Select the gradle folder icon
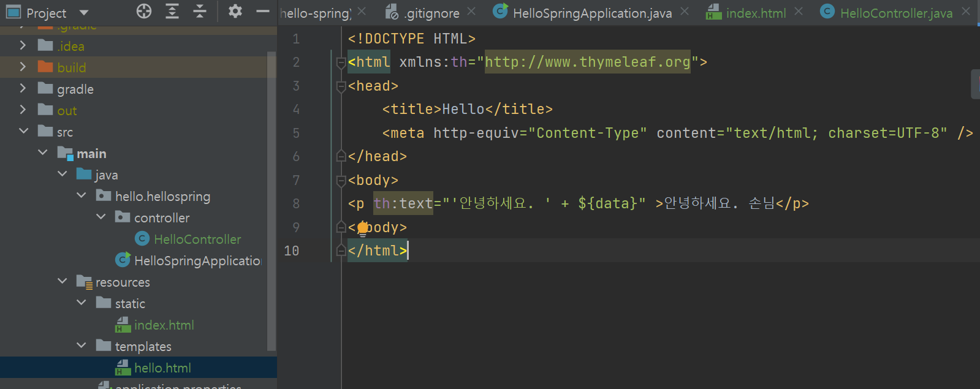This screenshot has height=389, width=980. click(45, 88)
